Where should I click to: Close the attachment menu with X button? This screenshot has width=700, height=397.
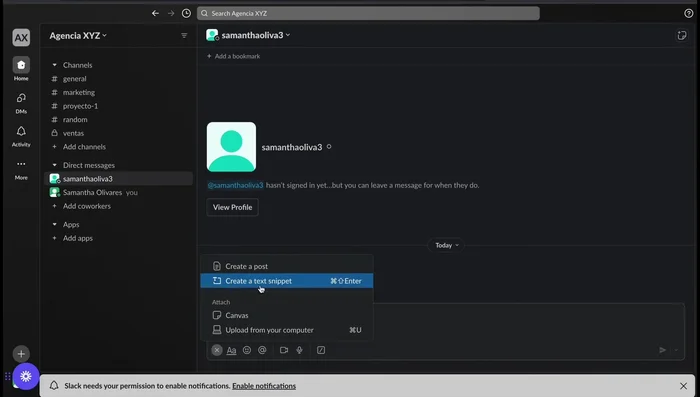[x=217, y=350]
